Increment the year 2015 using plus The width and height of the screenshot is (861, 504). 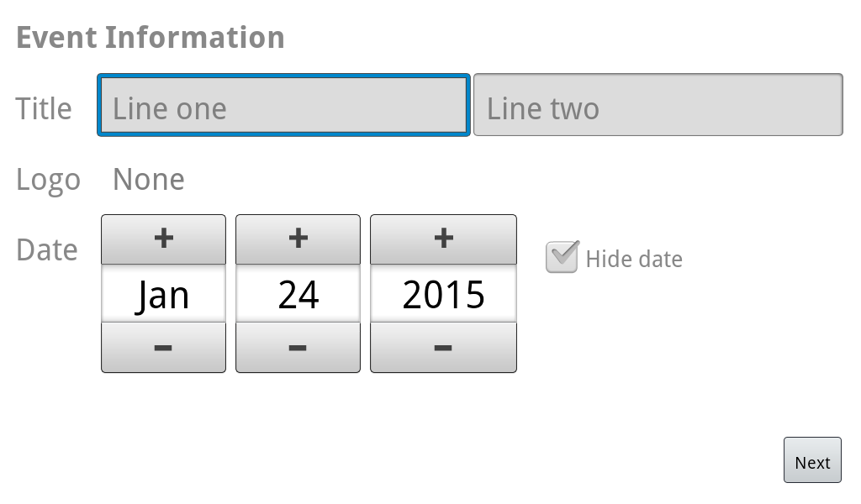(443, 239)
